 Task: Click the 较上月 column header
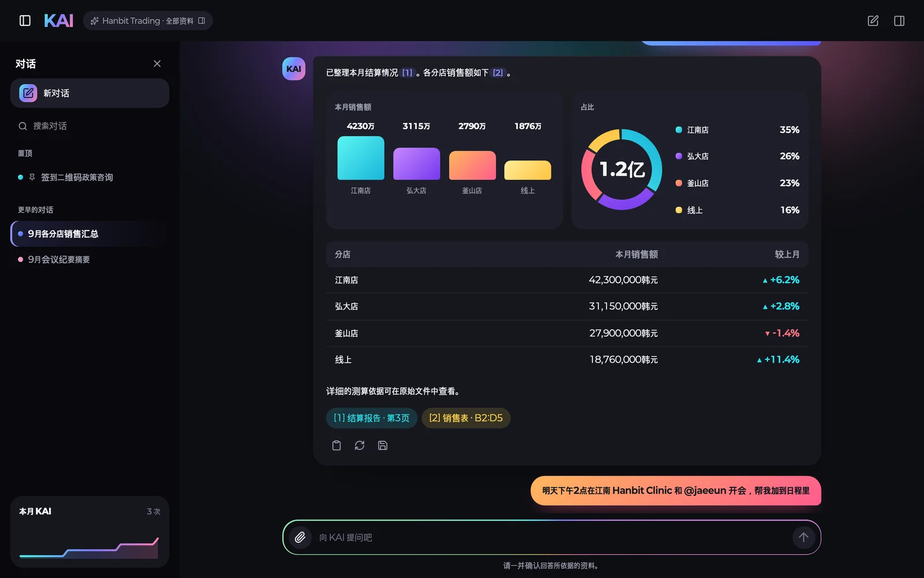pyautogui.click(x=787, y=254)
